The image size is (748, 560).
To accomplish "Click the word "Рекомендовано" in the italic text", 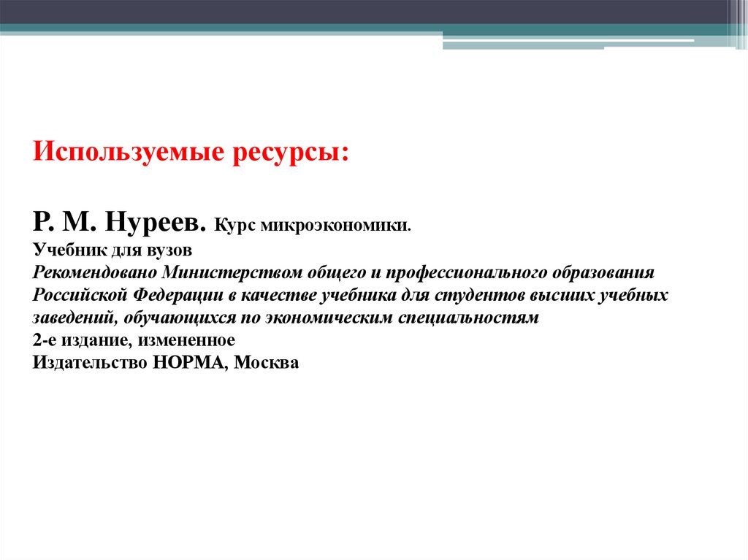I will coord(95,273).
